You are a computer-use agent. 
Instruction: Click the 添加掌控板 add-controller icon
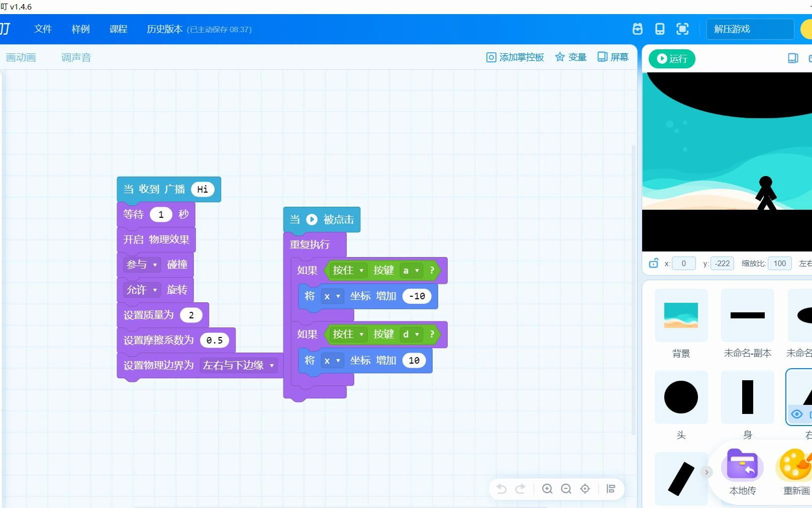click(x=515, y=57)
